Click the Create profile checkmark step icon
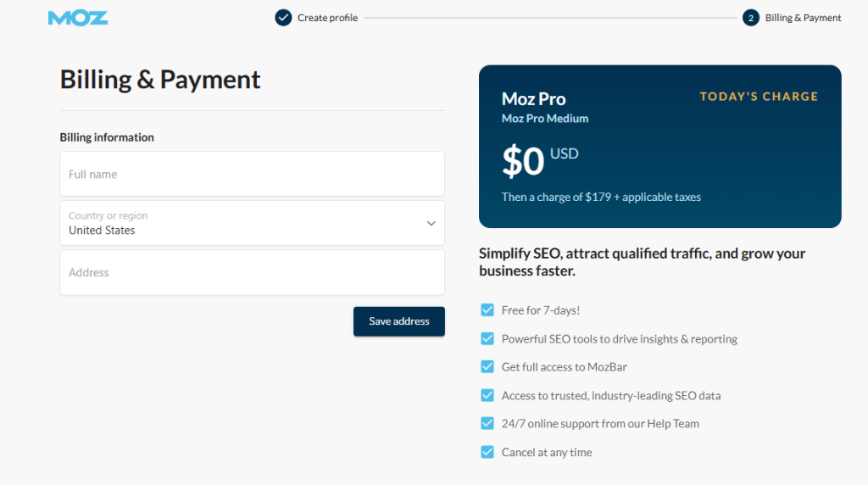 pyautogui.click(x=283, y=18)
